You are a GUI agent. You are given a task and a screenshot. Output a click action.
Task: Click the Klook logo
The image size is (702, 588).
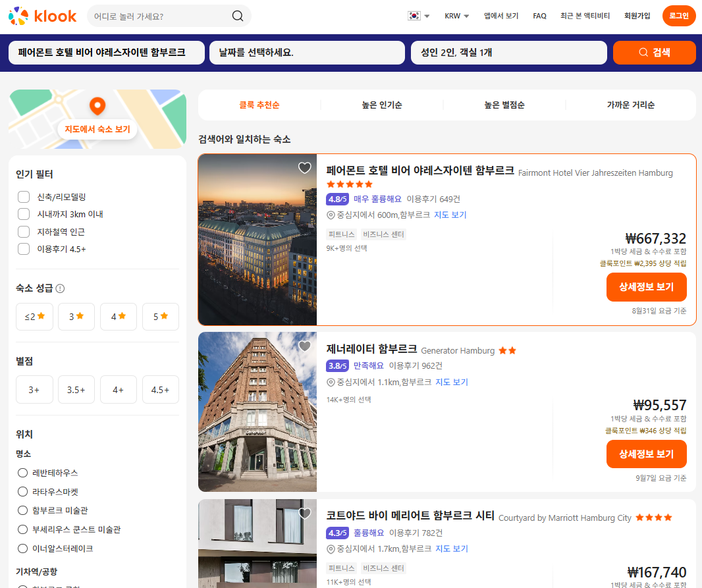pyautogui.click(x=43, y=16)
